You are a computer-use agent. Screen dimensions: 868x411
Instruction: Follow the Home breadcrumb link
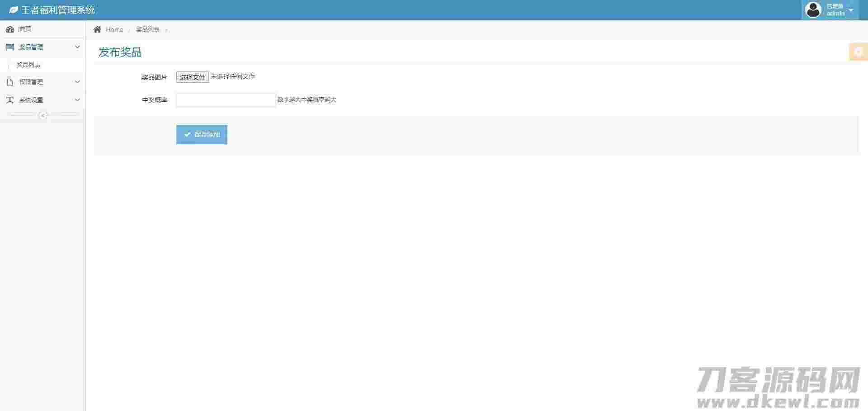[114, 29]
